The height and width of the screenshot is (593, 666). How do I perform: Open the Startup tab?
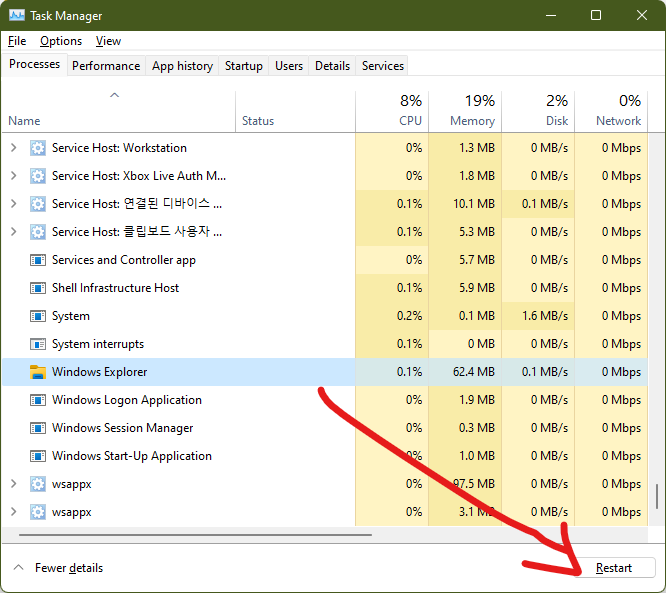[x=244, y=66]
